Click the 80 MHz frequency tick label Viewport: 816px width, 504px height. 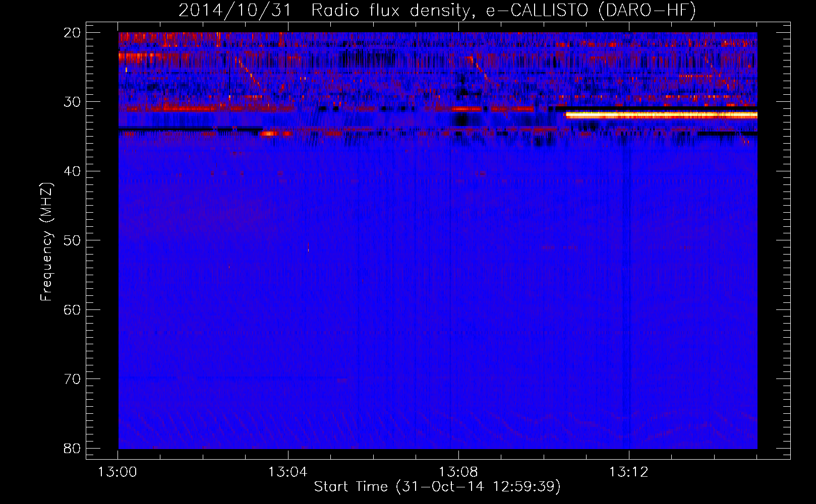click(73, 448)
